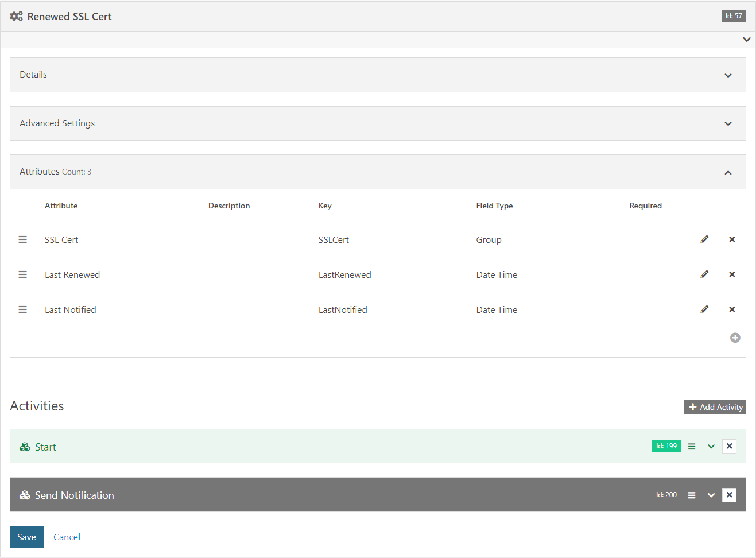This screenshot has height=558, width=756.
Task: Click the LastRenewed key value
Action: click(345, 275)
